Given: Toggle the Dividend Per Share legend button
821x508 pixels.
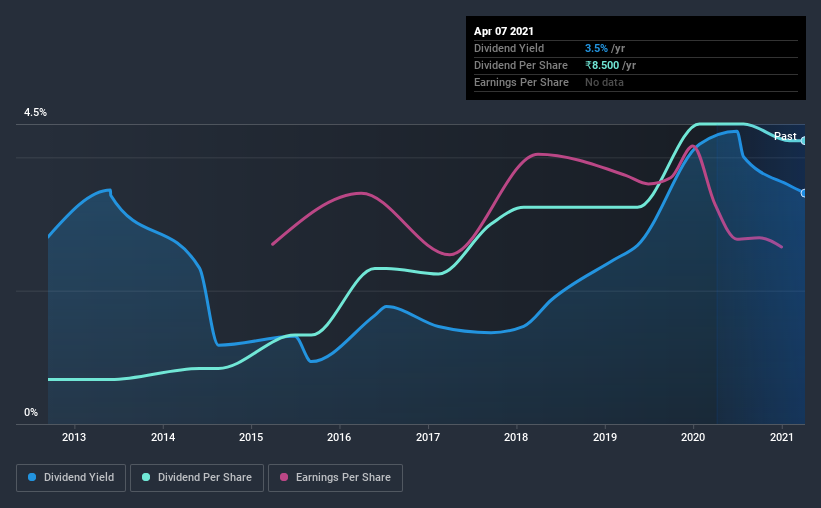Looking at the screenshot, I should click(x=197, y=478).
